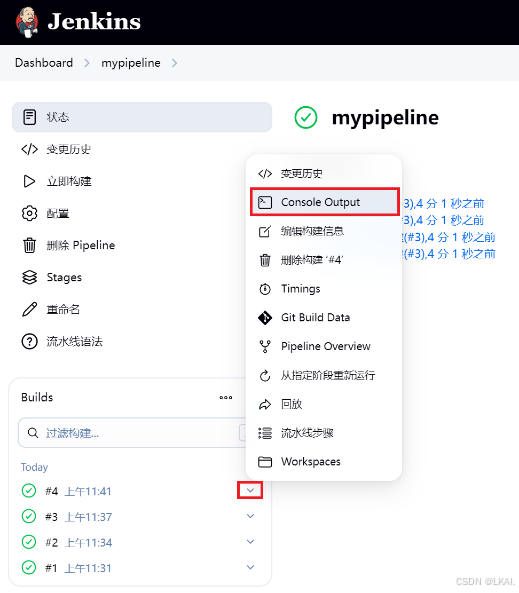Focus the 过滤构建 filter input
The width and height of the screenshot is (519, 593).
tap(132, 433)
